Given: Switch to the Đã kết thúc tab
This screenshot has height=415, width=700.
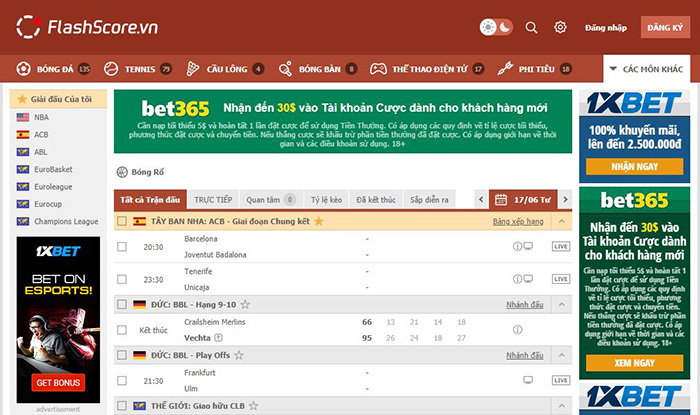Looking at the screenshot, I should (376, 200).
